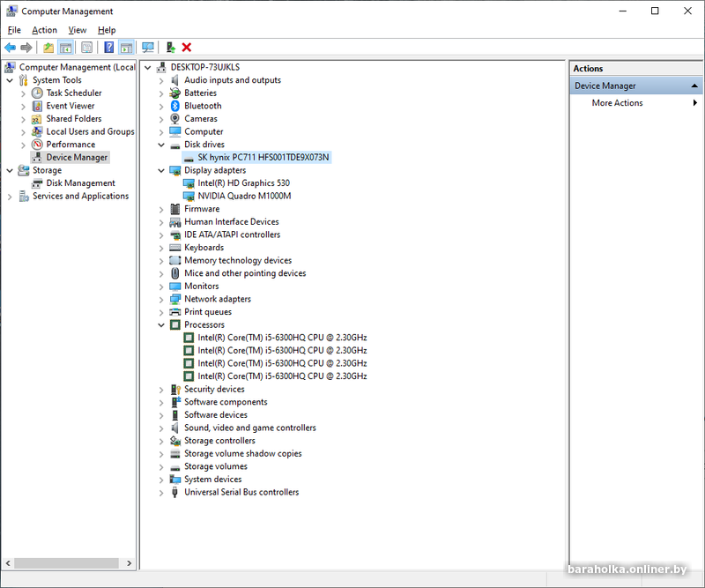The height and width of the screenshot is (588, 705).
Task: Toggle Show/Hide Action Pane toolbar icon
Action: [126, 48]
